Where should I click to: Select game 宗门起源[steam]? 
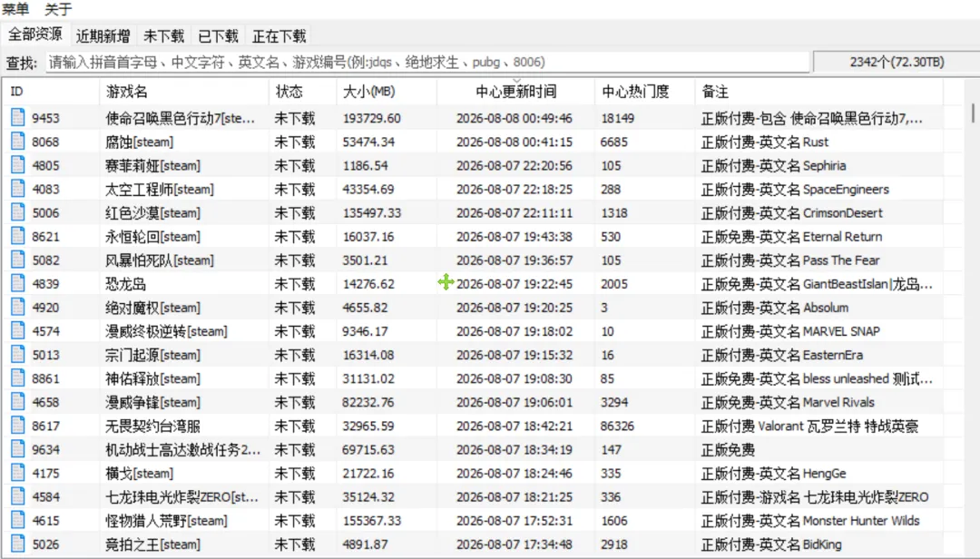click(153, 355)
